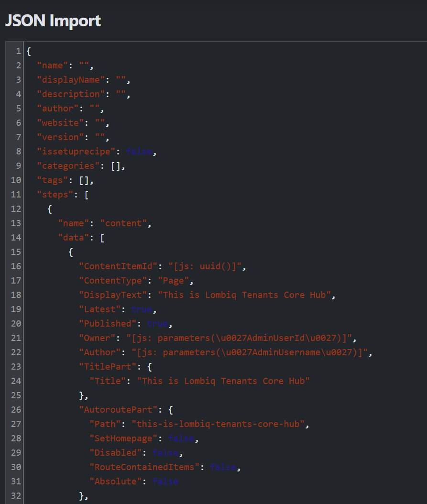Click the "Owner" key
The height and width of the screenshot is (504, 427).
tap(97, 338)
